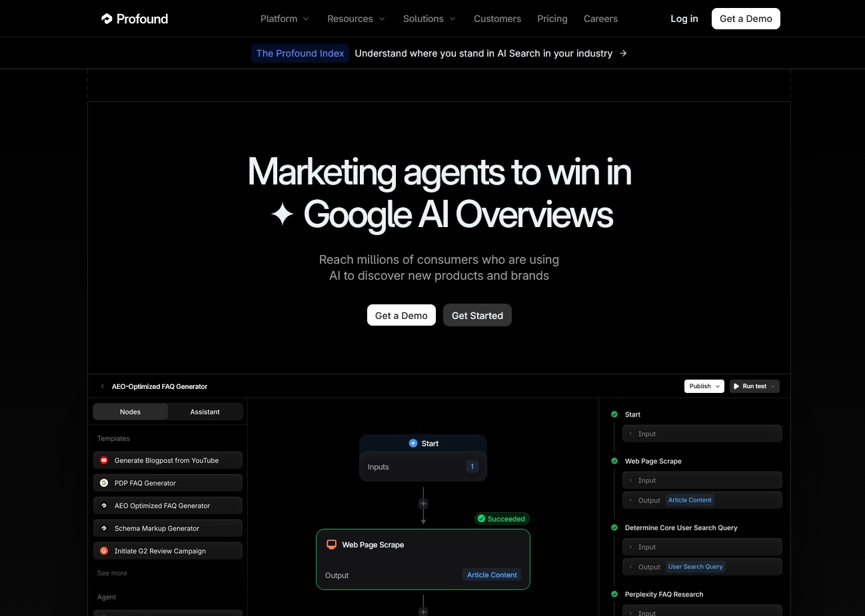
Task: Click Get a Demo in the header
Action: pyautogui.click(x=746, y=19)
